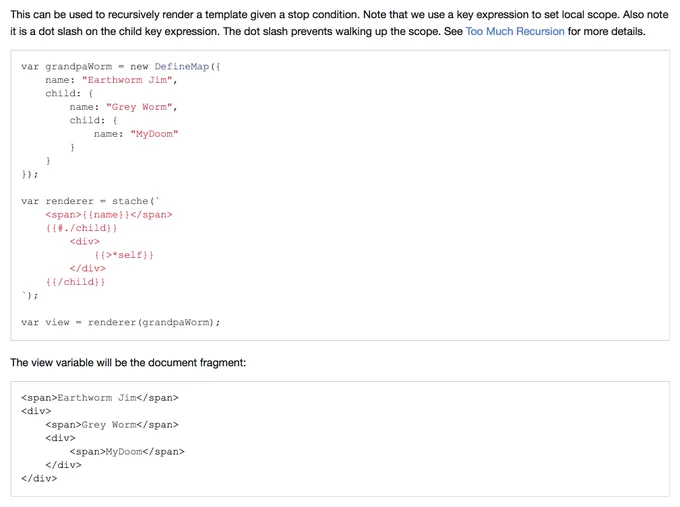
Task: Click the </div> tag inside the template code
Action: (x=88, y=268)
